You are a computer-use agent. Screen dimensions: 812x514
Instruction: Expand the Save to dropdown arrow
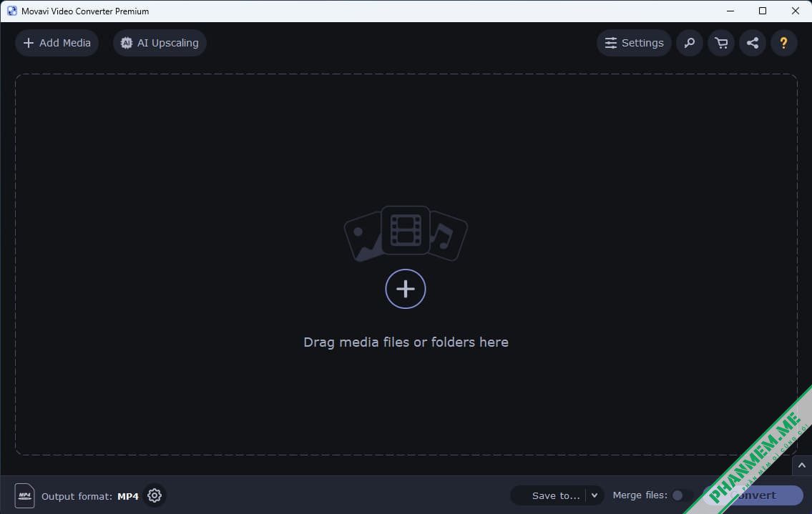click(x=595, y=495)
